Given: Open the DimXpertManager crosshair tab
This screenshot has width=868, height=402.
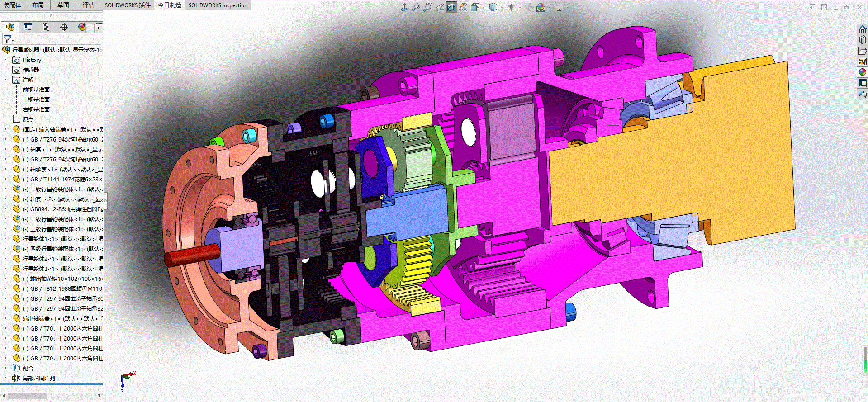Looking at the screenshot, I should pyautogui.click(x=64, y=27).
